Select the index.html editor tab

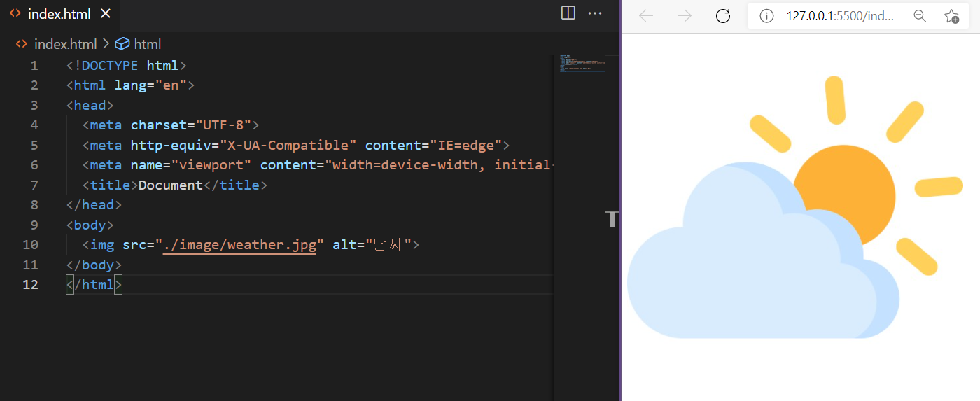[x=59, y=14]
